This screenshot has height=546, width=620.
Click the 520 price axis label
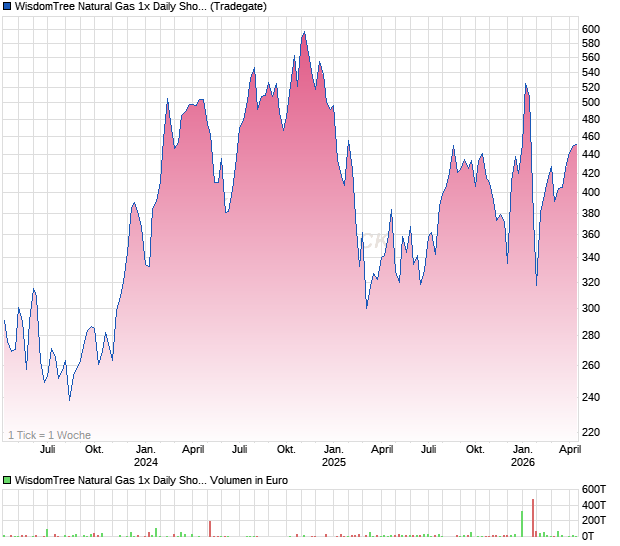591,87
